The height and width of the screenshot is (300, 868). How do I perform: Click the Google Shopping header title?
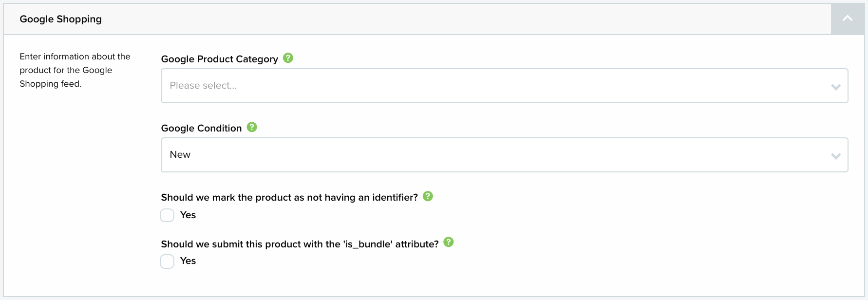[x=61, y=19]
